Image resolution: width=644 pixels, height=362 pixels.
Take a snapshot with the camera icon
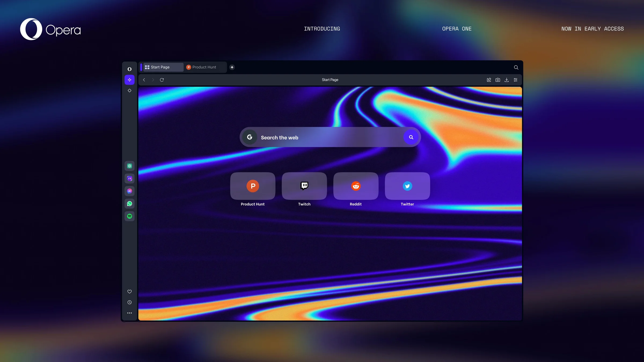tap(498, 80)
